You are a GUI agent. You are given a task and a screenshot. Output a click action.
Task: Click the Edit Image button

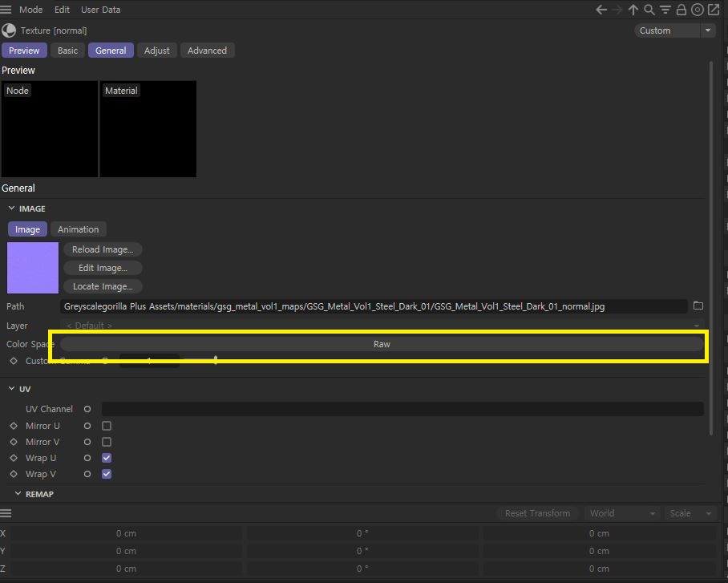click(103, 268)
